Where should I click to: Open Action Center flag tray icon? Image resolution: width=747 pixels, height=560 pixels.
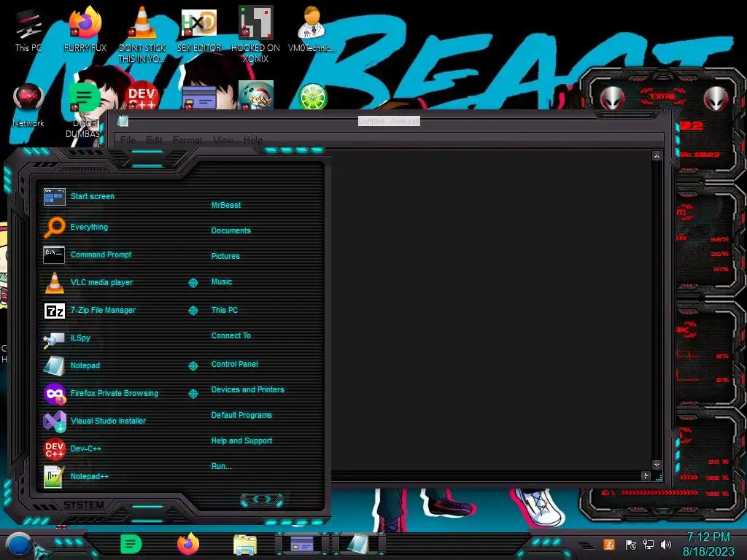coord(630,544)
